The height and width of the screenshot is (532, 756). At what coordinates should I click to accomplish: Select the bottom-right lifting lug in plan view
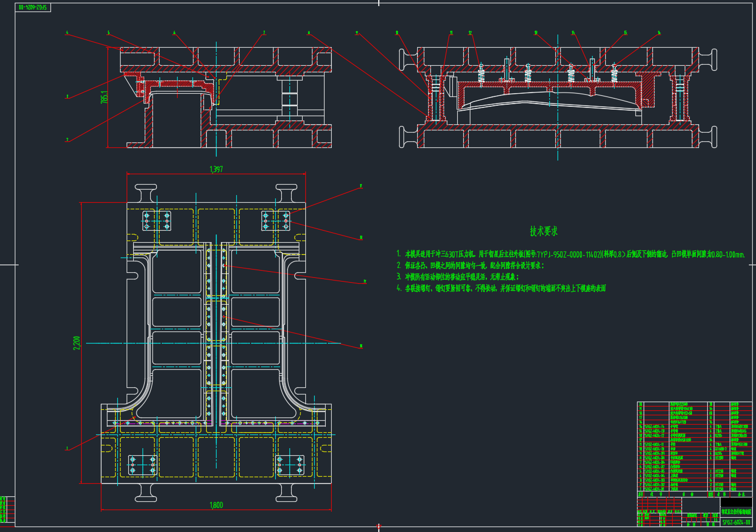(286, 493)
